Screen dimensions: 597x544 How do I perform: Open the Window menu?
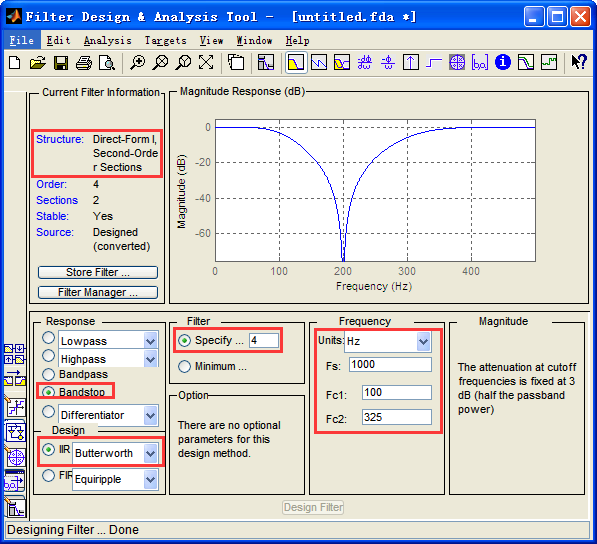coord(254,40)
